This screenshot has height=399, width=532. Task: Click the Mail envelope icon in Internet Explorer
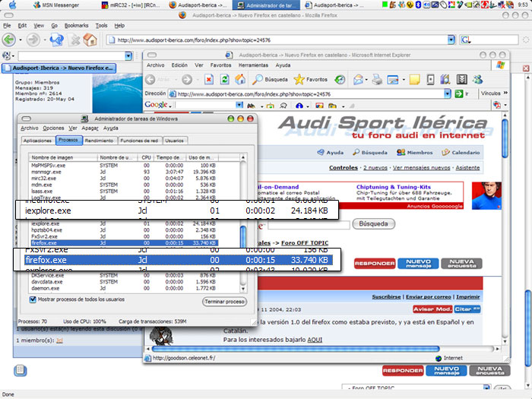tap(358, 80)
